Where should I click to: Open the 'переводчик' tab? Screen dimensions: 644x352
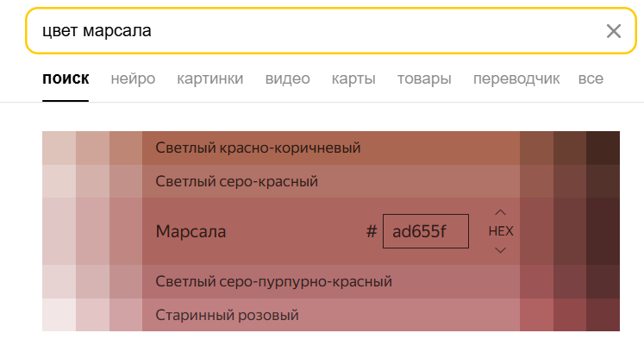click(x=516, y=79)
